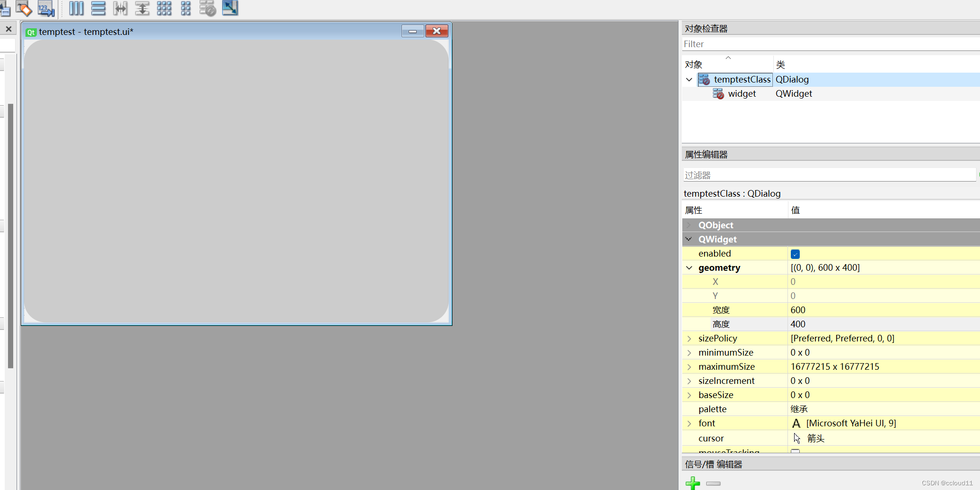Collapse the QWidget property group
Image resolution: width=980 pixels, height=490 pixels.
click(x=689, y=239)
